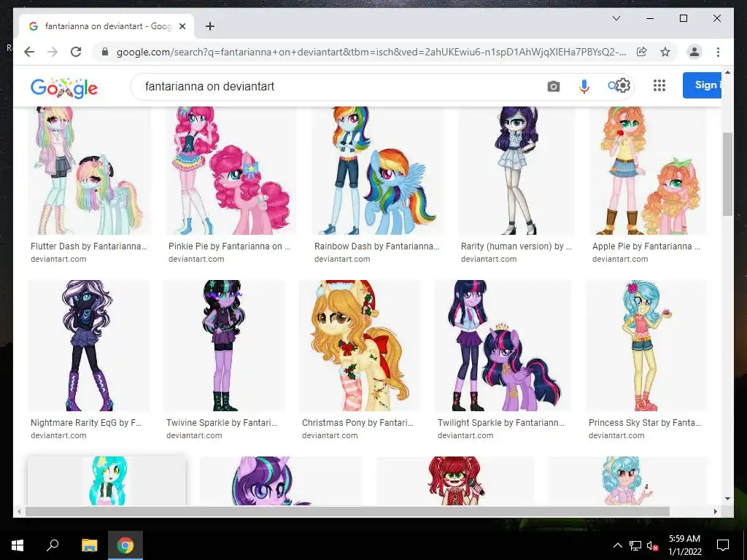Viewport: 747px width, 560px height.
Task: View site security lock info
Action: coord(105,52)
